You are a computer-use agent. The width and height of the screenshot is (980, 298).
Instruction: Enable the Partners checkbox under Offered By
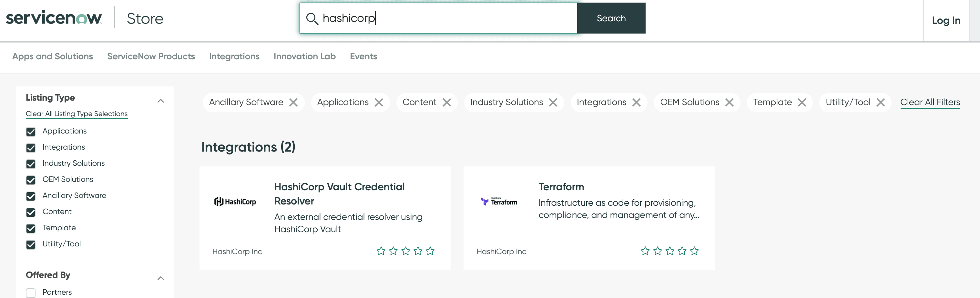pos(30,292)
